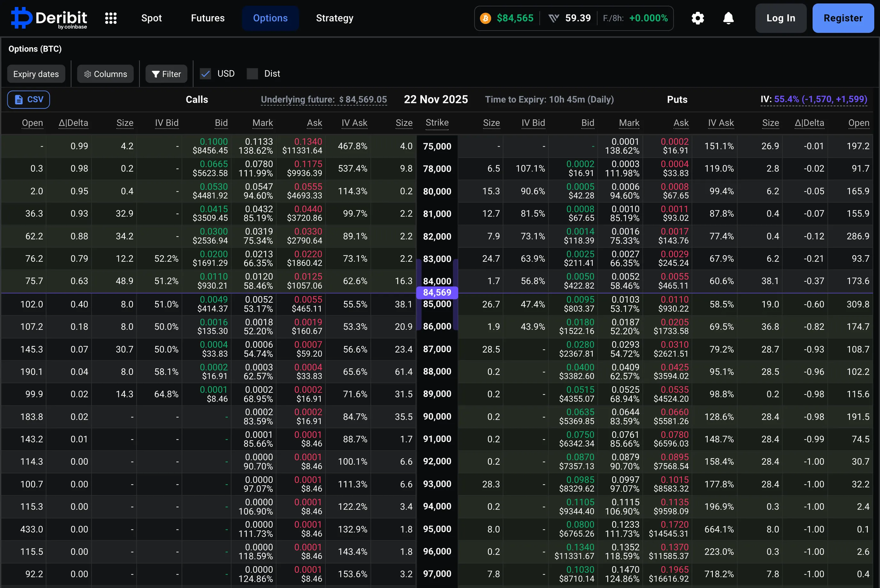Click the Bitcoin coin icon beside the price
The height and width of the screenshot is (588, 880).
(485, 18)
